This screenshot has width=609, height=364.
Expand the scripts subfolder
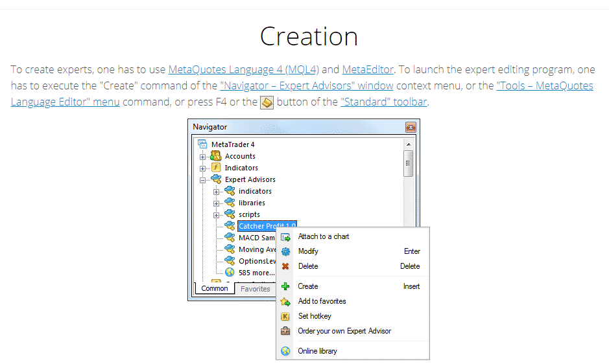(x=217, y=215)
